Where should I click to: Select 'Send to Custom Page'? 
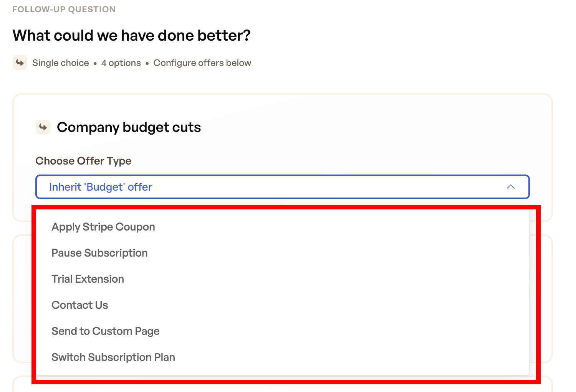click(106, 331)
